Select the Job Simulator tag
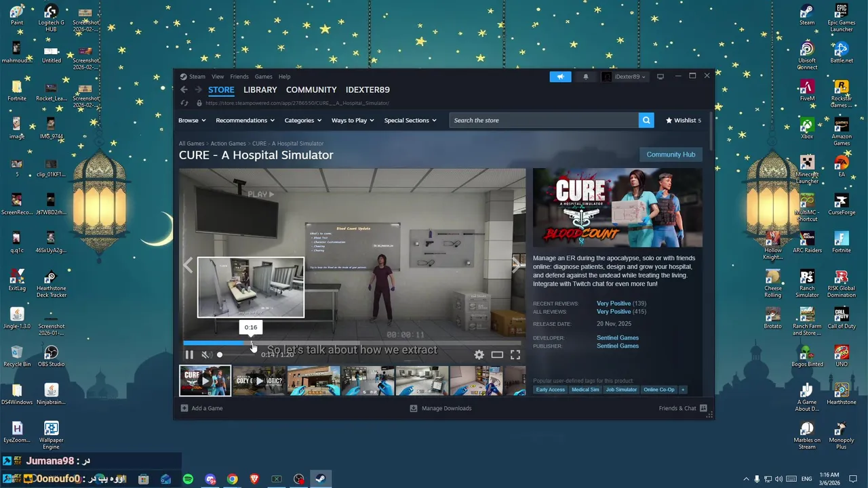The width and height of the screenshot is (868, 488). click(621, 390)
